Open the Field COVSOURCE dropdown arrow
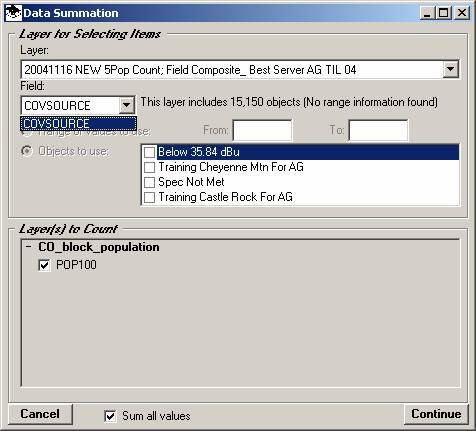Image resolution: width=476 pixels, height=431 pixels. [126, 105]
